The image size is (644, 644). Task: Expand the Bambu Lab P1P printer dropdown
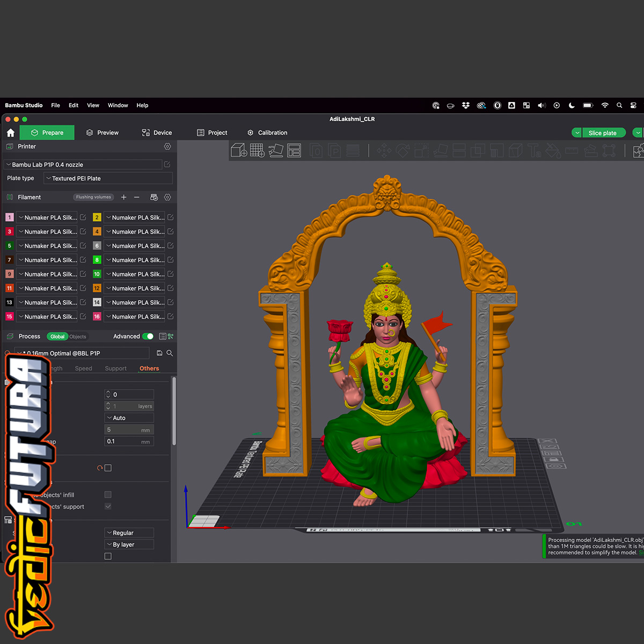(x=83, y=165)
